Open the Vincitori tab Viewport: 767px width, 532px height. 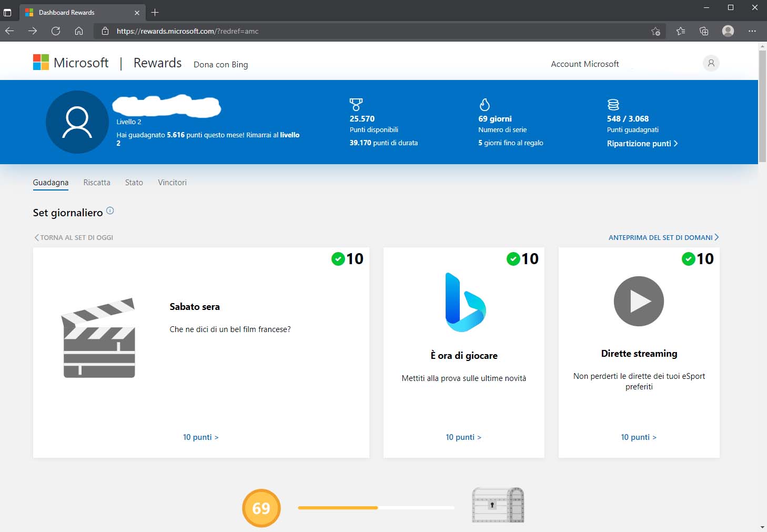[x=172, y=183]
